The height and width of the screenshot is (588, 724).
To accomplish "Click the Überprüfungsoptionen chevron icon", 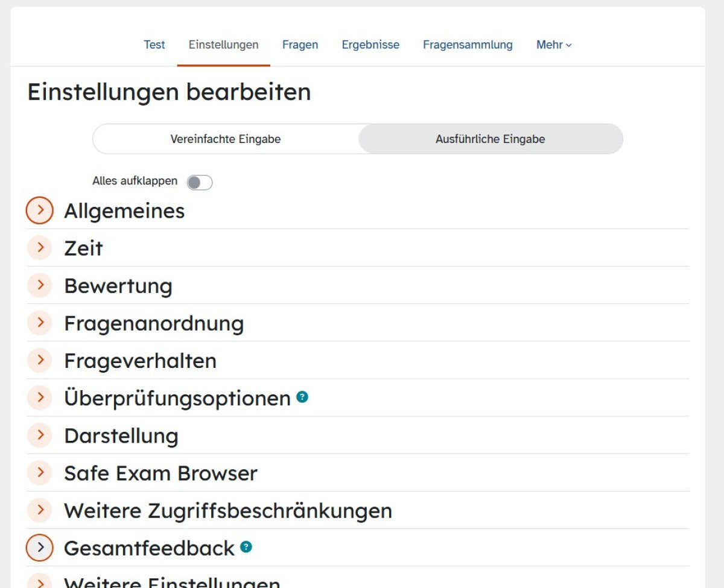I will click(40, 397).
